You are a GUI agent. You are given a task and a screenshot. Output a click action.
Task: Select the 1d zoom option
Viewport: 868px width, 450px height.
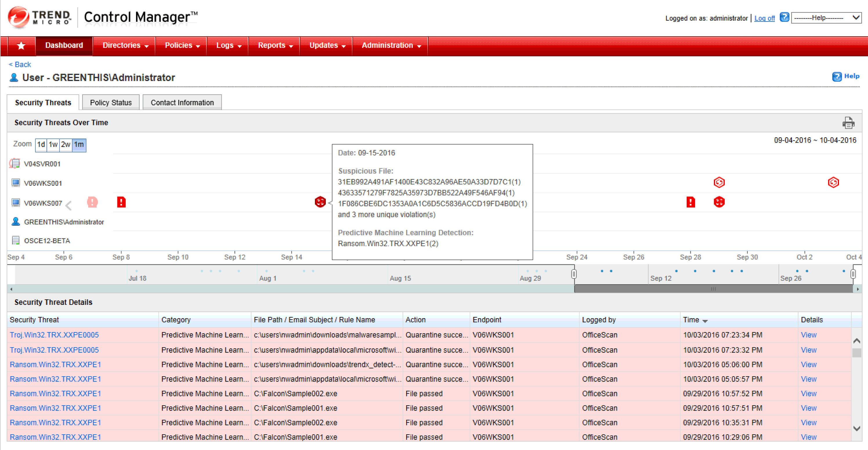tap(41, 145)
